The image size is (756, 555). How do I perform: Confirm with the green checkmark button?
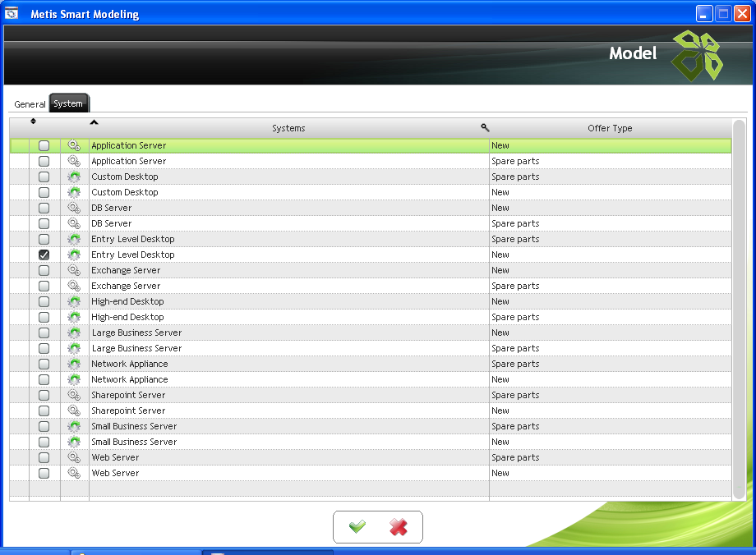click(357, 526)
